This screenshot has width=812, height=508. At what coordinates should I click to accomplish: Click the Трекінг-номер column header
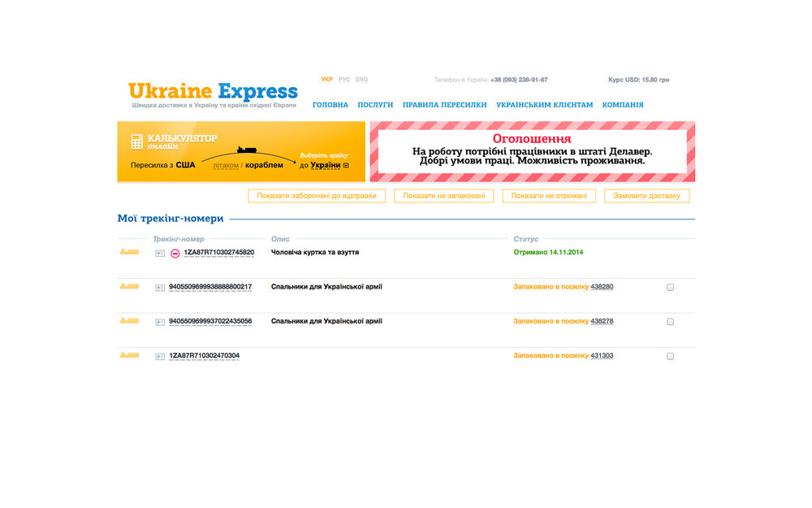click(x=178, y=239)
